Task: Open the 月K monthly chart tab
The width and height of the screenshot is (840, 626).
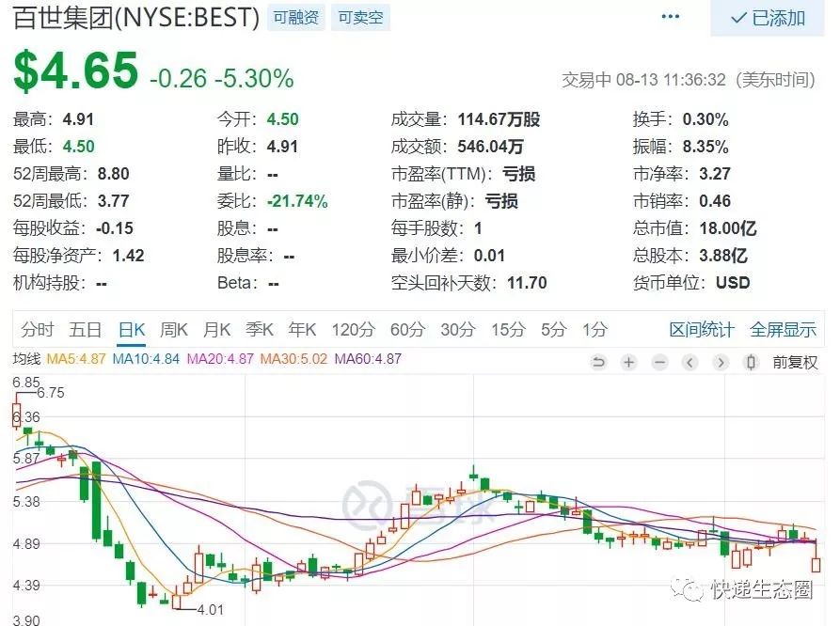Action: pos(216,330)
